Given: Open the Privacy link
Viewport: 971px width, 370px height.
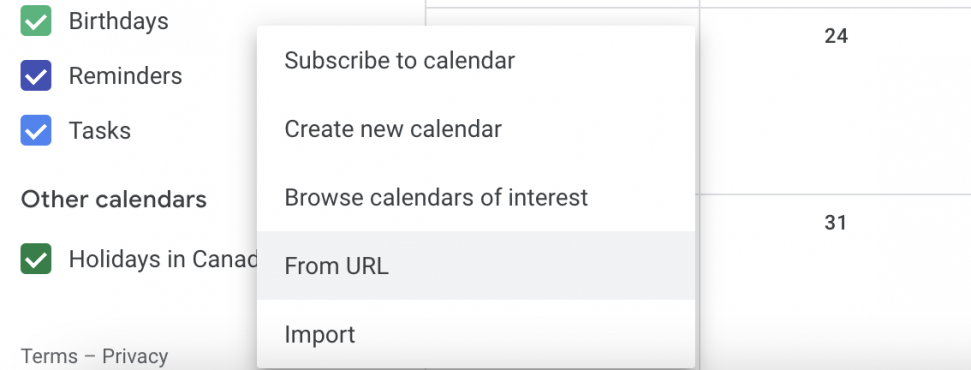Looking at the screenshot, I should [135, 356].
